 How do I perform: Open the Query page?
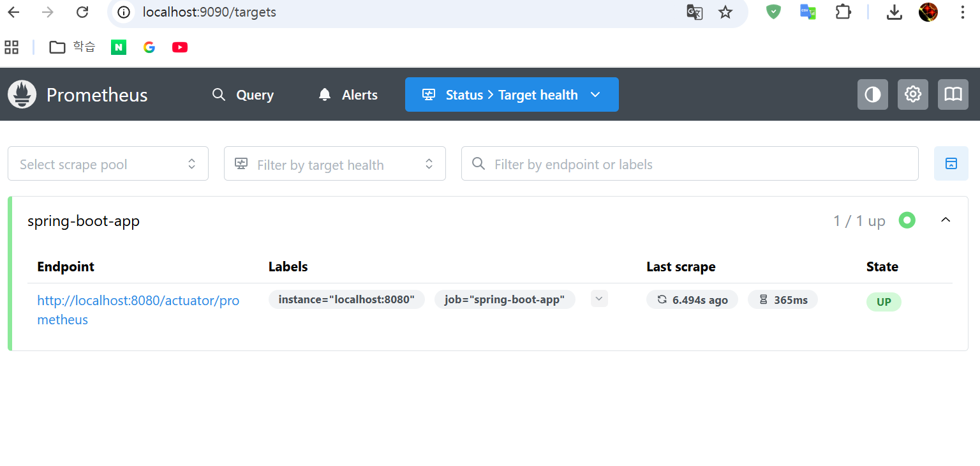[x=243, y=94]
